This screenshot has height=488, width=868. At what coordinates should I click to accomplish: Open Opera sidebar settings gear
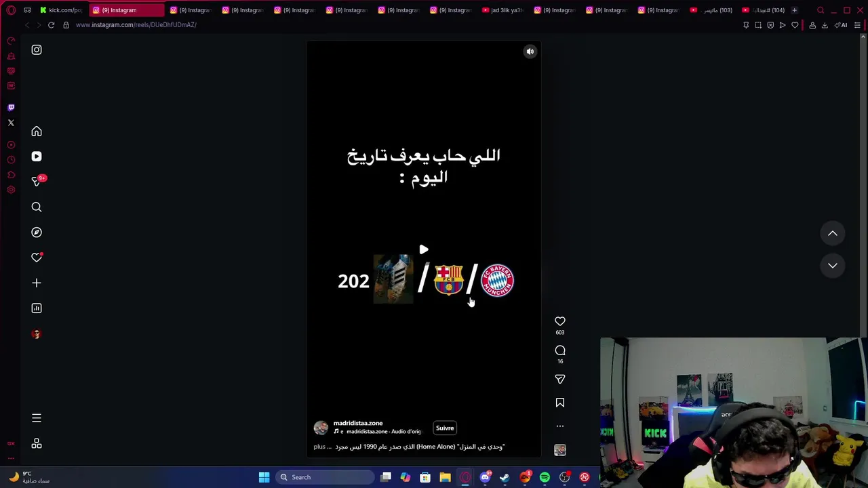click(11, 190)
